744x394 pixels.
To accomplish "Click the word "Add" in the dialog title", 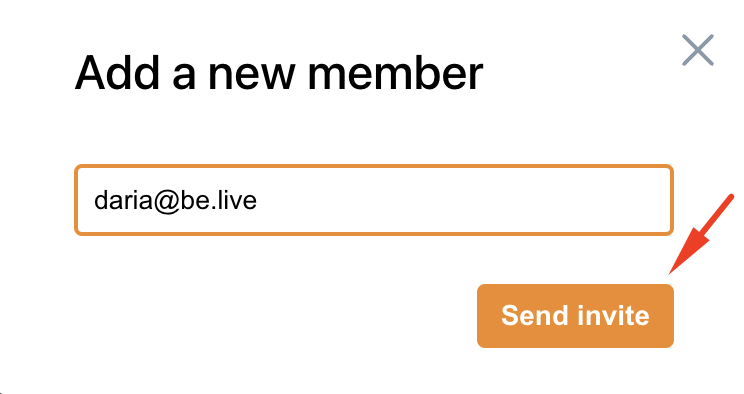I will pos(118,73).
